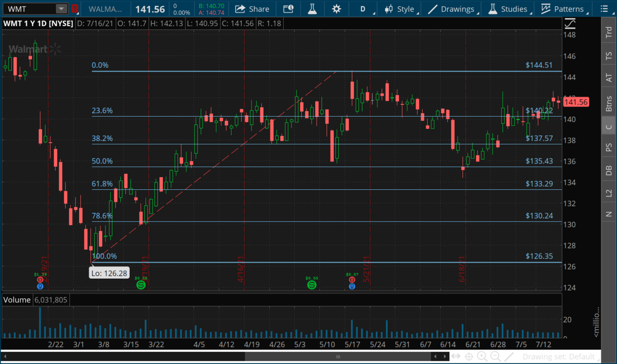617x364 pixels.
Task: Select the C sidebar tab
Action: click(x=609, y=126)
